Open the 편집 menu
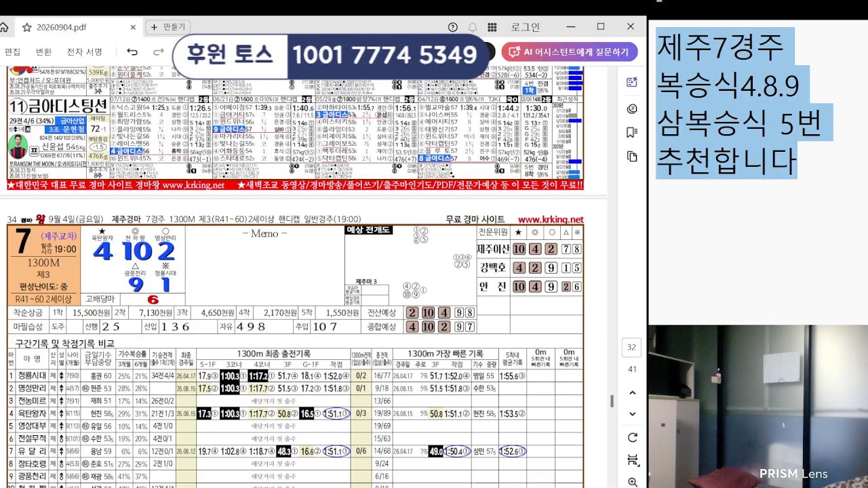 12,52
